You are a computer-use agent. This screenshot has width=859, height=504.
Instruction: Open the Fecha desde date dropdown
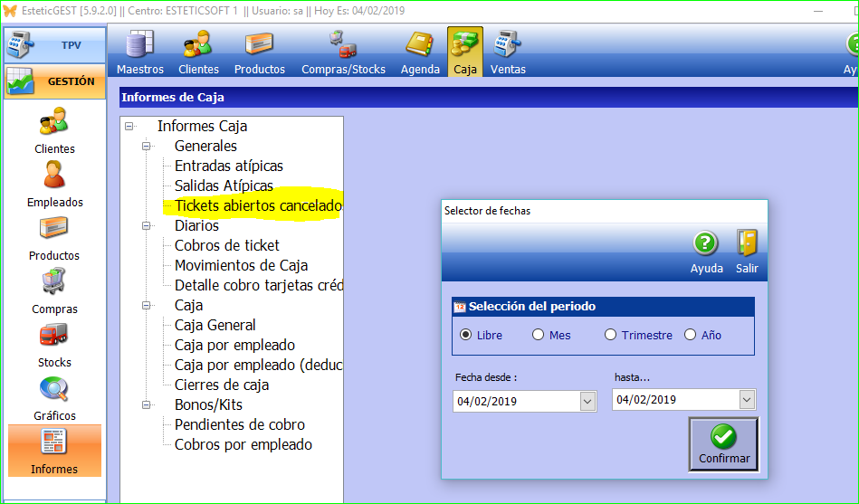[587, 401]
